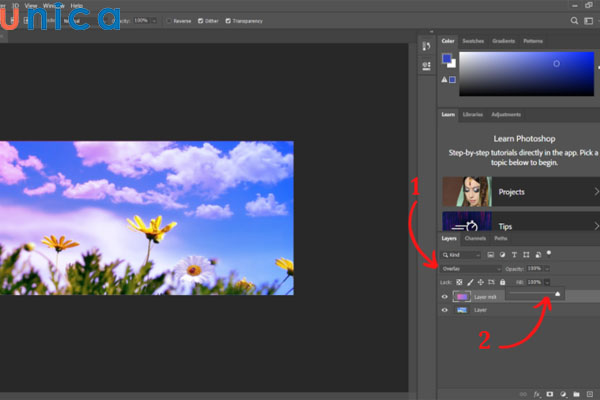Enable the Reverse checkbox

tap(170, 20)
